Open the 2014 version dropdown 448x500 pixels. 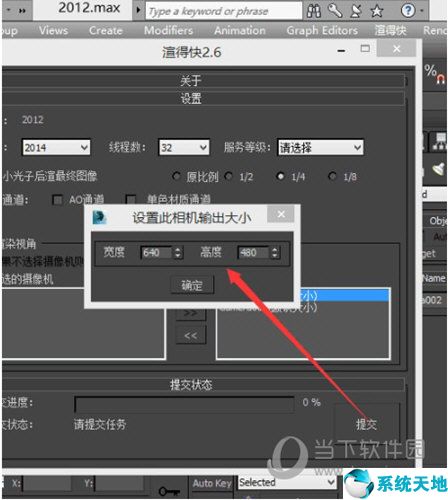(56, 147)
